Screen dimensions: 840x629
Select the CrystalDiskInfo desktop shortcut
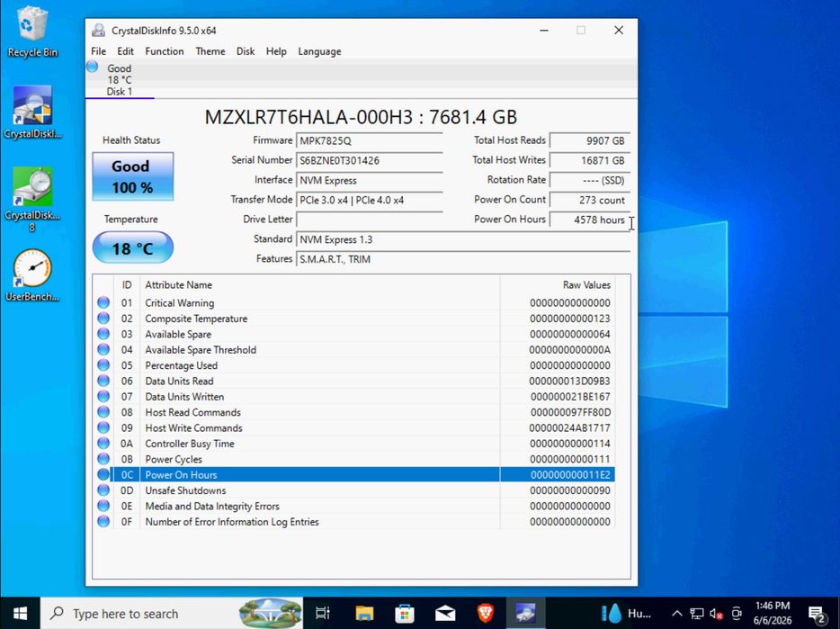(32, 112)
